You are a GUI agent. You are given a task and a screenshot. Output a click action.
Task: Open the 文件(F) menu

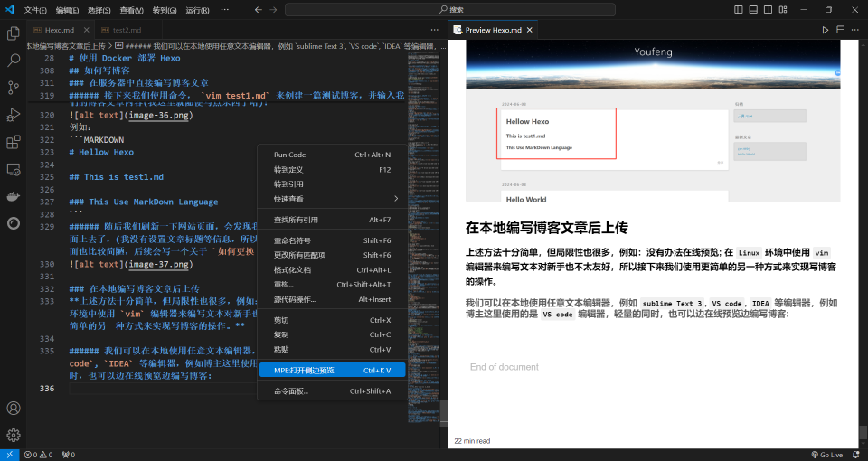tap(35, 10)
